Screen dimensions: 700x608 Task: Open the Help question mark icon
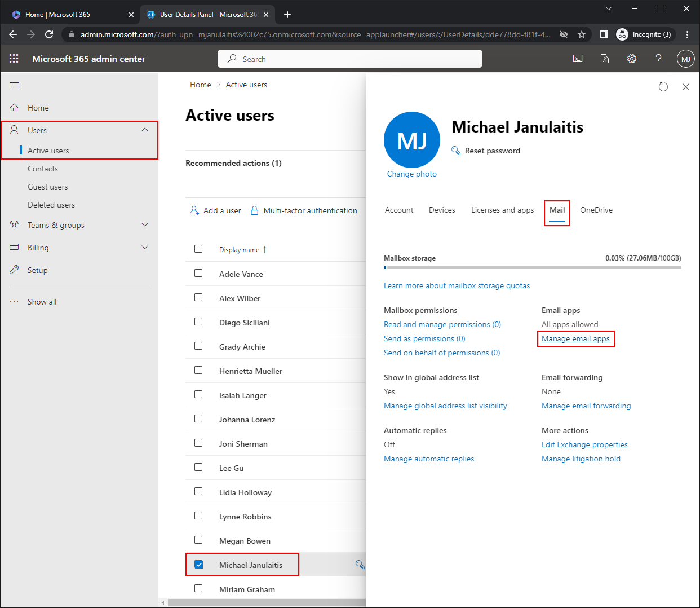click(658, 59)
